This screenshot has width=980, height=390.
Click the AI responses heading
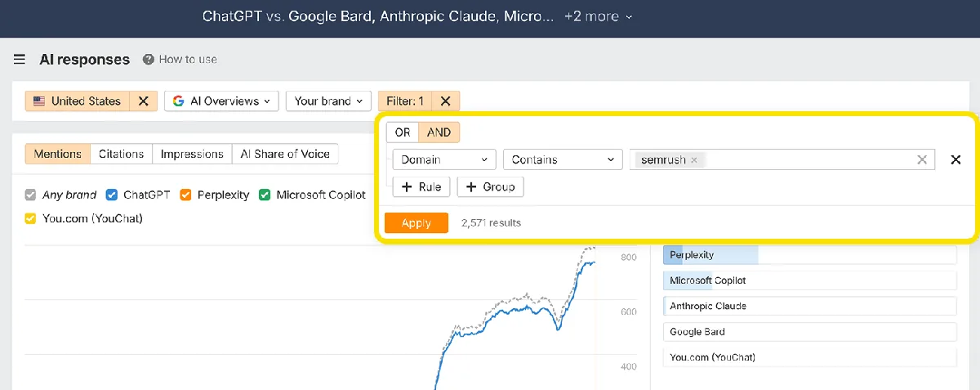tap(84, 60)
